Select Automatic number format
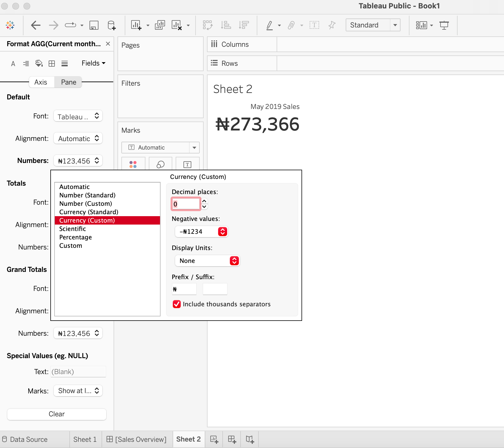 [107, 187]
